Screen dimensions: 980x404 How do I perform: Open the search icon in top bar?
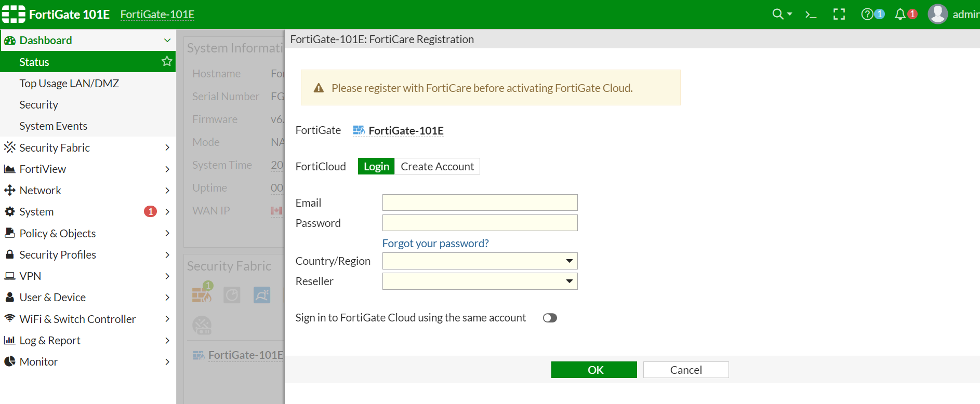tap(778, 14)
